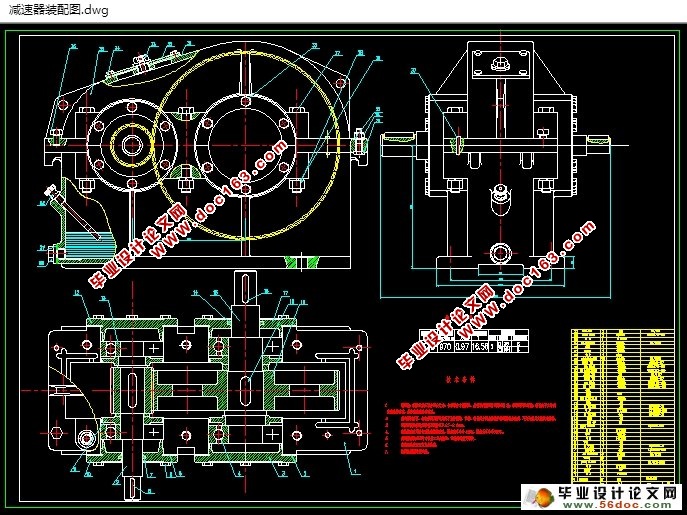
Task: Click the red technical requirements paragraph text
Action: tap(471, 427)
